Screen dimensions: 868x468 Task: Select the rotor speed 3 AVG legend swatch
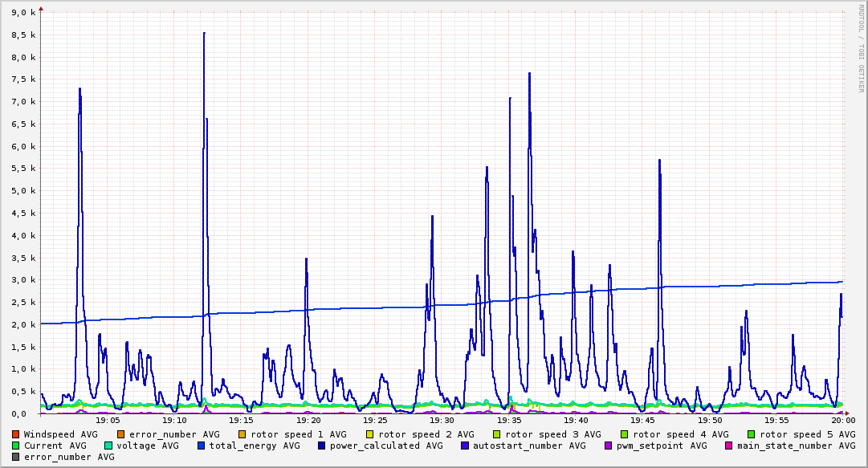496,434
